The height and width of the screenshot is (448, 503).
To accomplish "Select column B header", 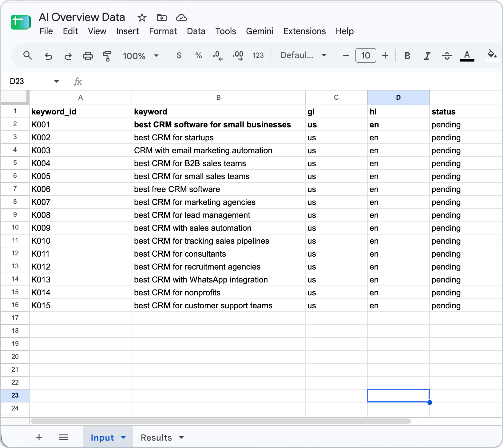I will [x=219, y=98].
